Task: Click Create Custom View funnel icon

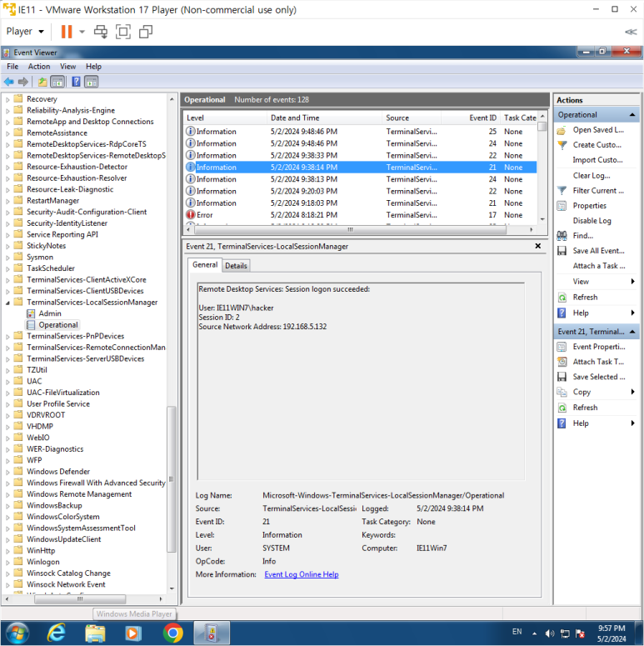Action: point(562,145)
